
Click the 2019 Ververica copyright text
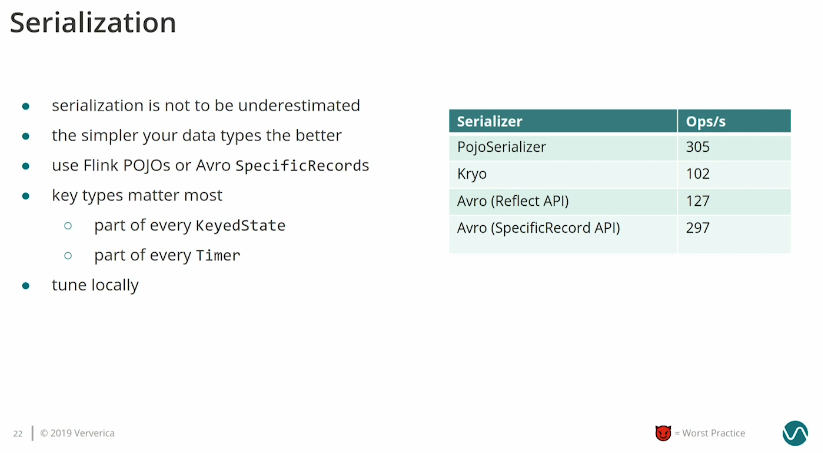tap(77, 433)
